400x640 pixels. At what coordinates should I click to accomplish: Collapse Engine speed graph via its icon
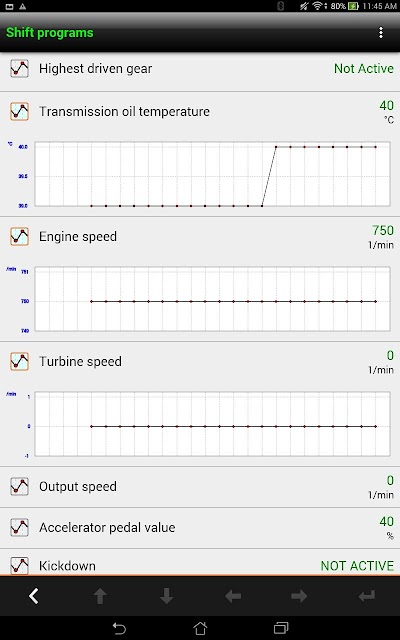tap(19, 236)
